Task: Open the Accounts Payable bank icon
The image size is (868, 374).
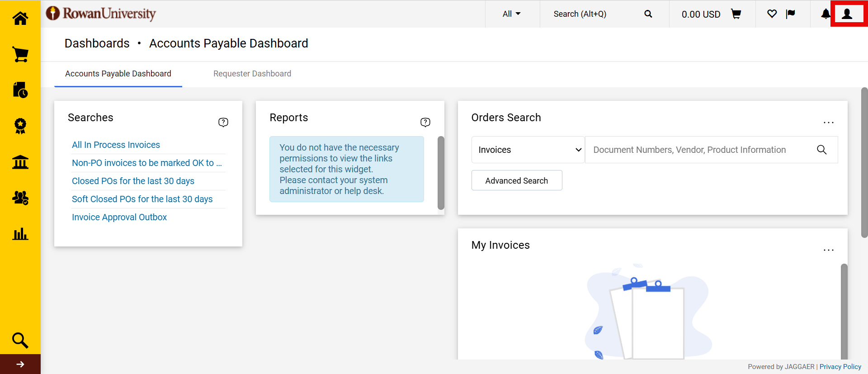Action: 20,162
